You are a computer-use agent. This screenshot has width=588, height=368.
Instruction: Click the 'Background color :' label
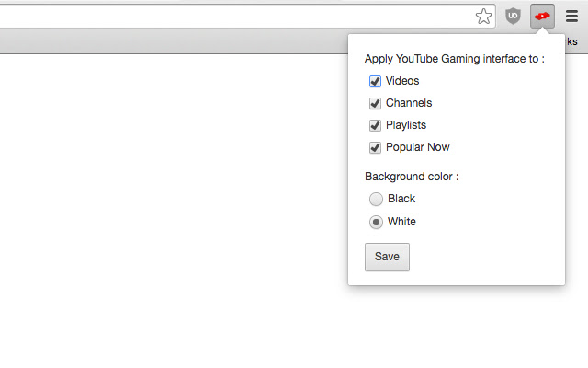point(412,177)
